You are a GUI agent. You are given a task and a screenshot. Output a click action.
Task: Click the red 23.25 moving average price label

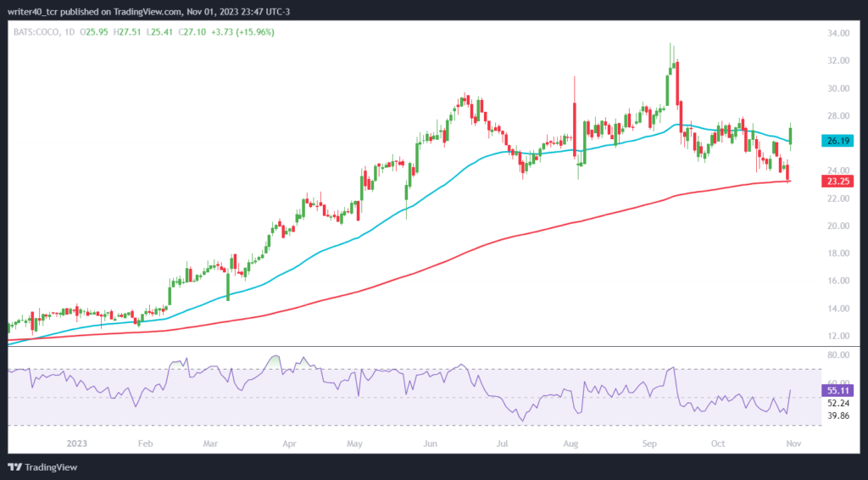pyautogui.click(x=837, y=181)
